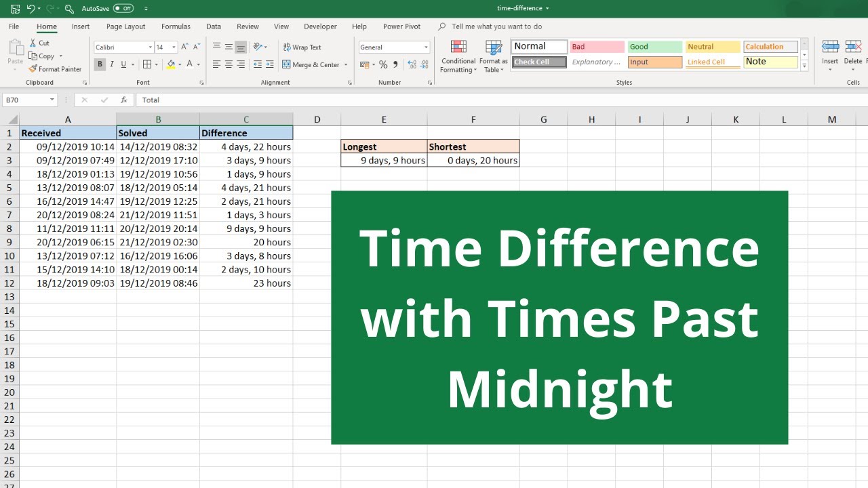Open the Calibri font name dropdown
The image size is (868, 488).
click(150, 47)
